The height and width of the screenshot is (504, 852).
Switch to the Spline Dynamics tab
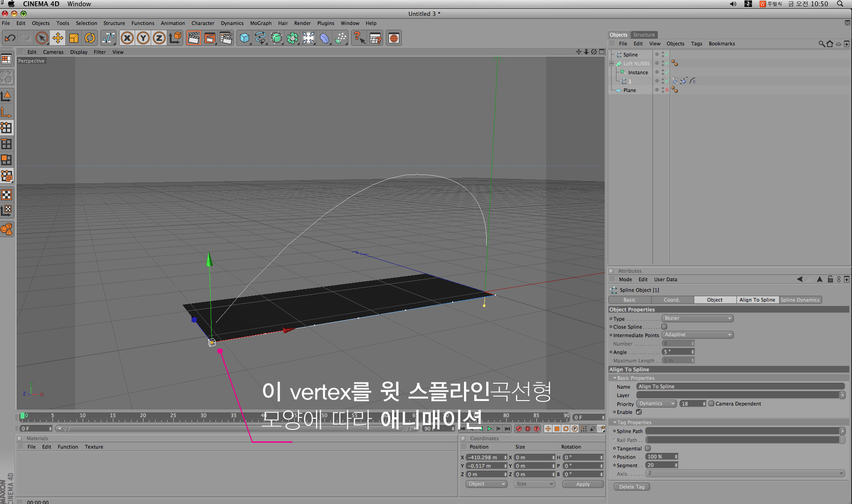(800, 300)
